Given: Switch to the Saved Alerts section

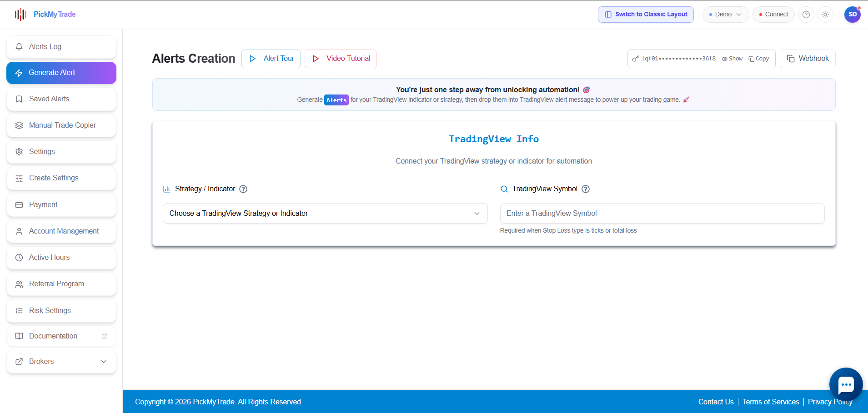Looking at the screenshot, I should 49,99.
